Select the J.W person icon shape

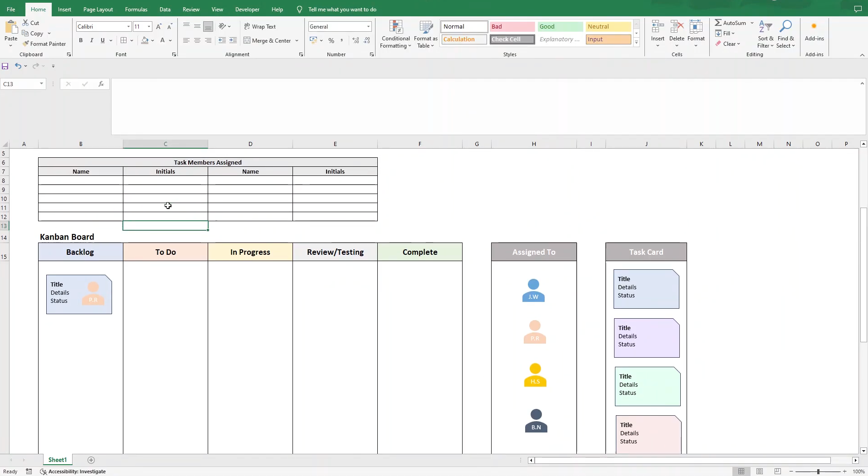coord(533,291)
